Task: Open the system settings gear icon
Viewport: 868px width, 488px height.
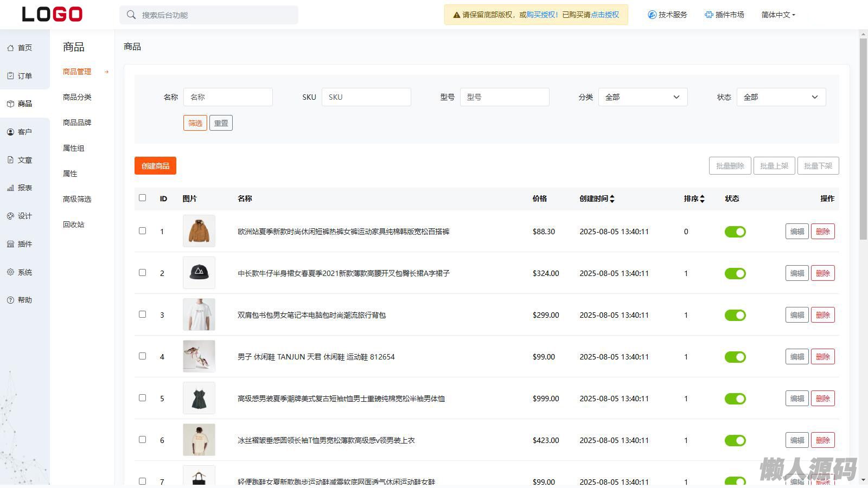Action: point(10,272)
